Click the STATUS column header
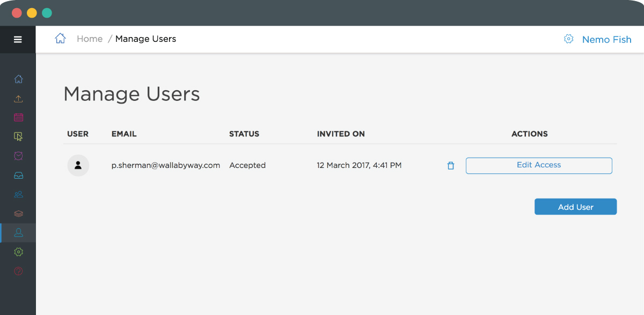This screenshot has height=315, width=644. coord(244,134)
